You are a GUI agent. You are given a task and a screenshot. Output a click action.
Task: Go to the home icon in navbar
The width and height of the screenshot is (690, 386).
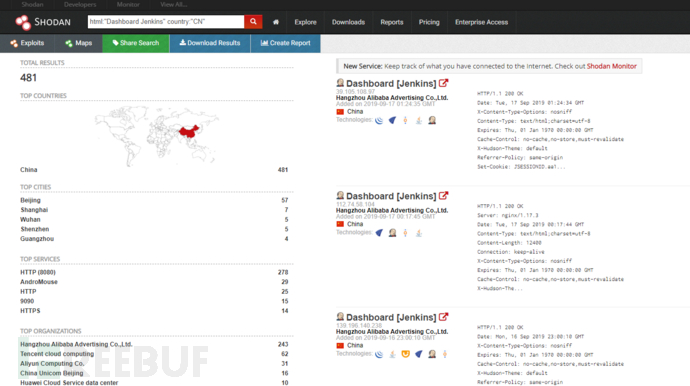tap(276, 22)
